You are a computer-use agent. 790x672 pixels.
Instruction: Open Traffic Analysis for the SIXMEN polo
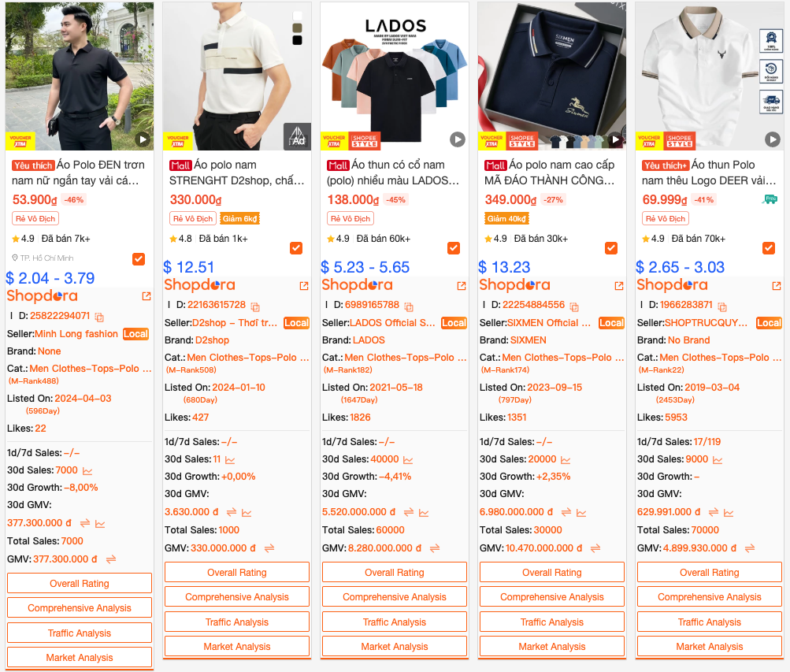coord(551,622)
